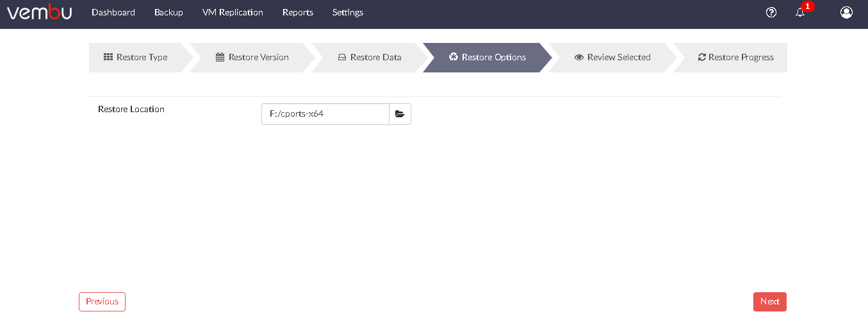Viewport: 868px width, 323px height.
Task: Open the user account profile icon
Action: click(x=846, y=12)
